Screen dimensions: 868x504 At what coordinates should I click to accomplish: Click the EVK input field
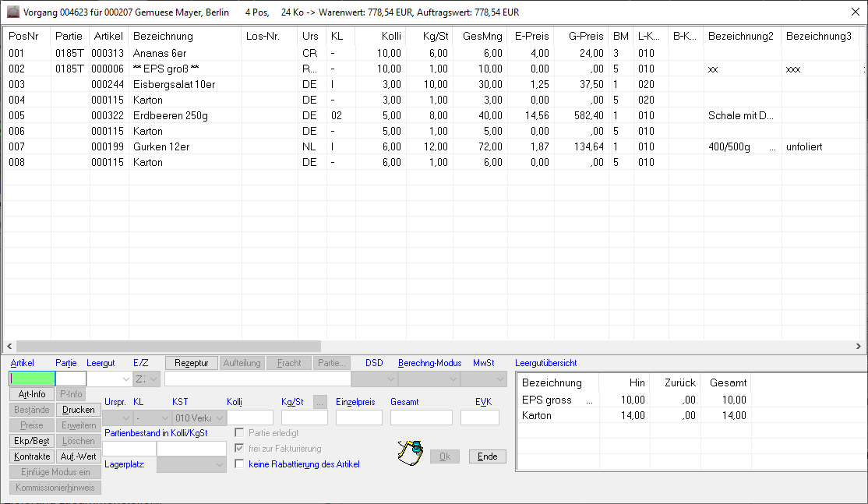click(x=480, y=417)
